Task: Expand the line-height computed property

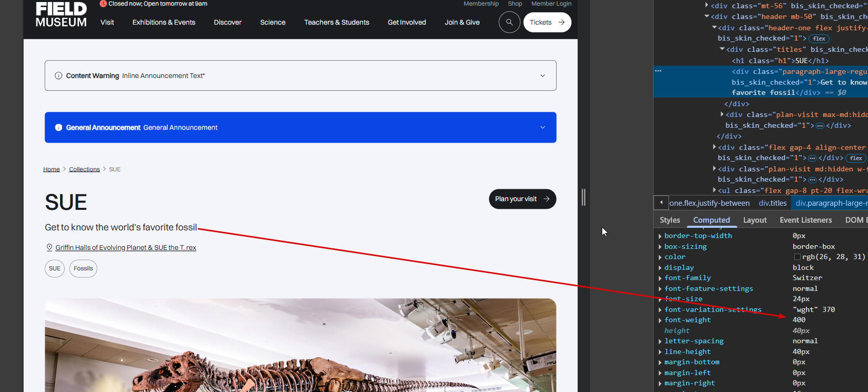Action: pos(660,352)
